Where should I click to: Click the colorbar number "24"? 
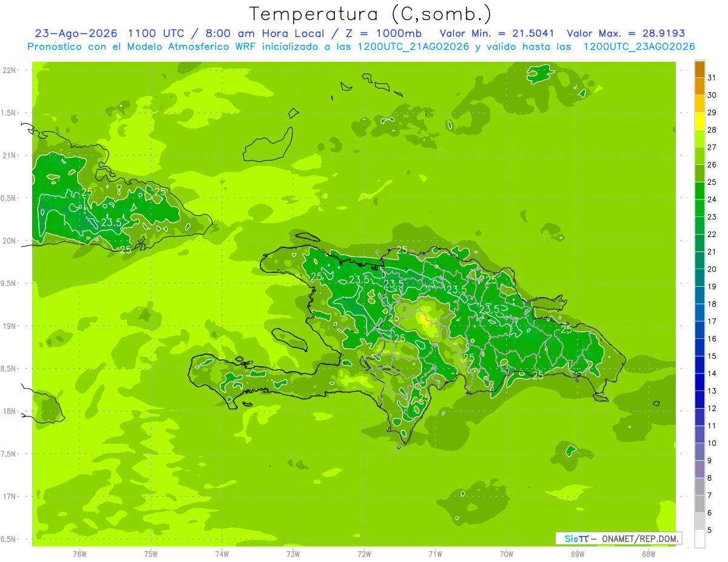pos(712,199)
